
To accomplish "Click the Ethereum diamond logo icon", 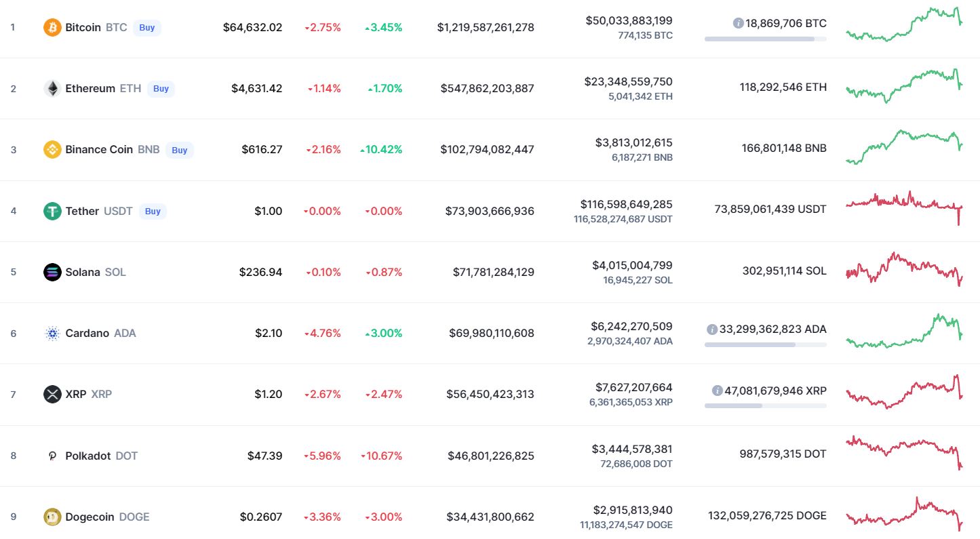I will (x=52, y=89).
